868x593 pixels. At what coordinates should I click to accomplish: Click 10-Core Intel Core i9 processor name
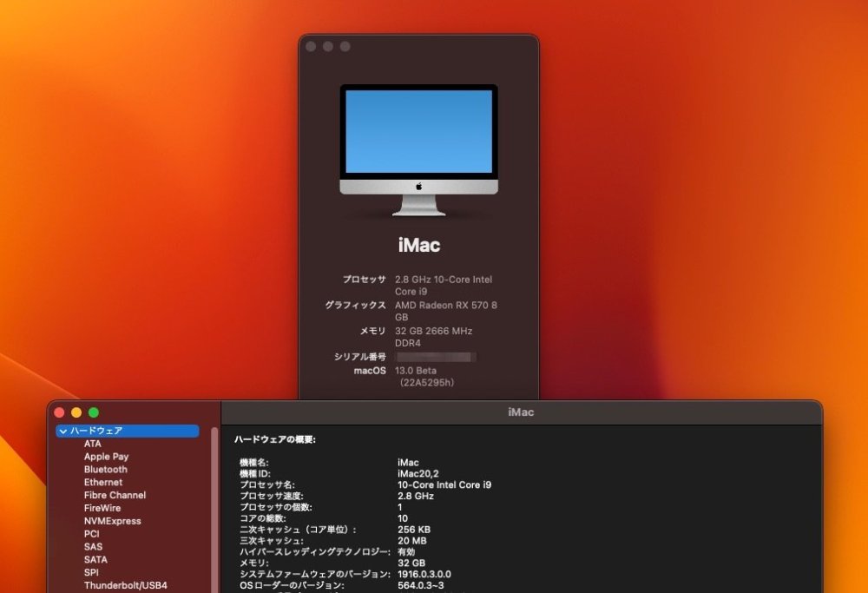(x=444, y=484)
